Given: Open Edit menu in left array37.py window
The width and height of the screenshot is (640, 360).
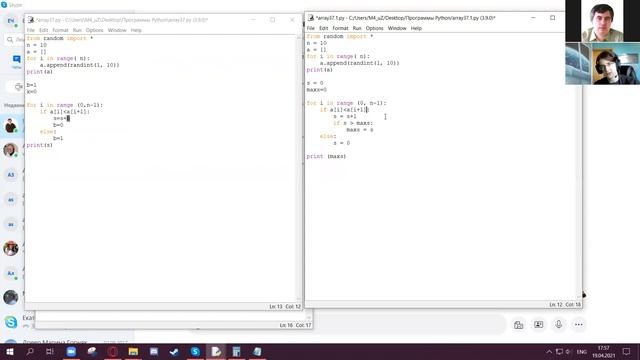Looking at the screenshot, I should click(x=43, y=30).
